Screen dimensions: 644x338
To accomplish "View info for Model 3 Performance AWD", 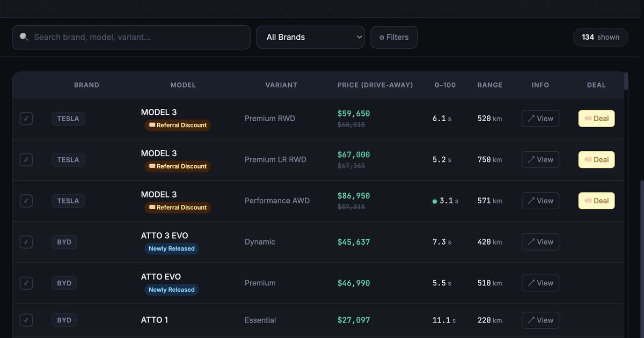I will tap(540, 201).
